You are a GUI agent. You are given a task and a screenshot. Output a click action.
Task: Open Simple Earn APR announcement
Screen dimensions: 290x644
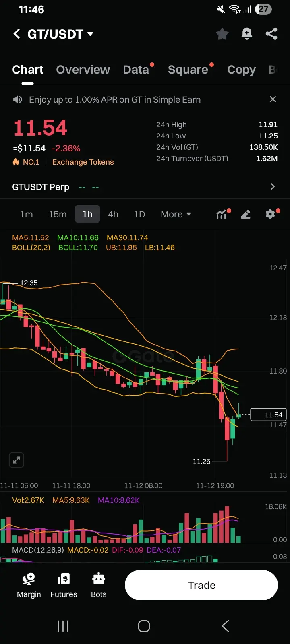(115, 99)
